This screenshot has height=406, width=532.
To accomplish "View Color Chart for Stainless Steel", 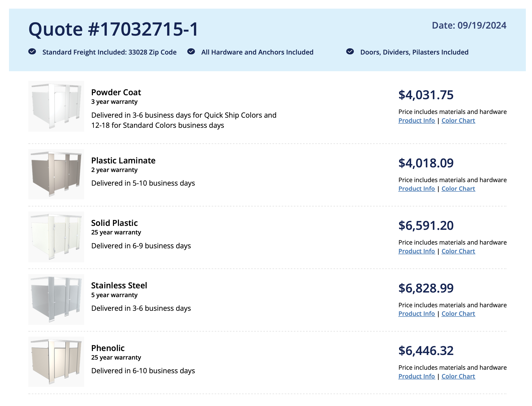I will coord(458,314).
